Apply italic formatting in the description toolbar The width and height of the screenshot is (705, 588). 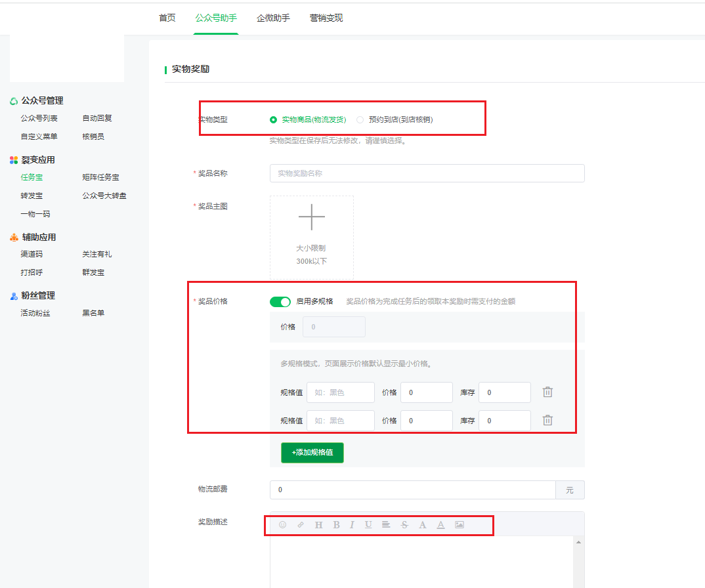[352, 524]
